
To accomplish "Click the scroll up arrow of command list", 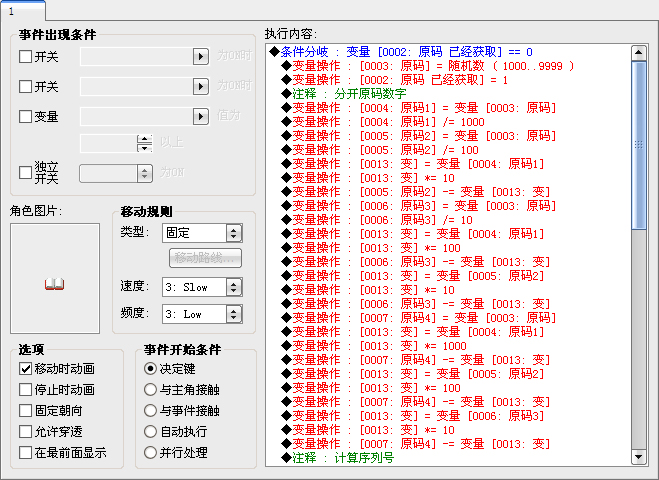I will click(639, 53).
